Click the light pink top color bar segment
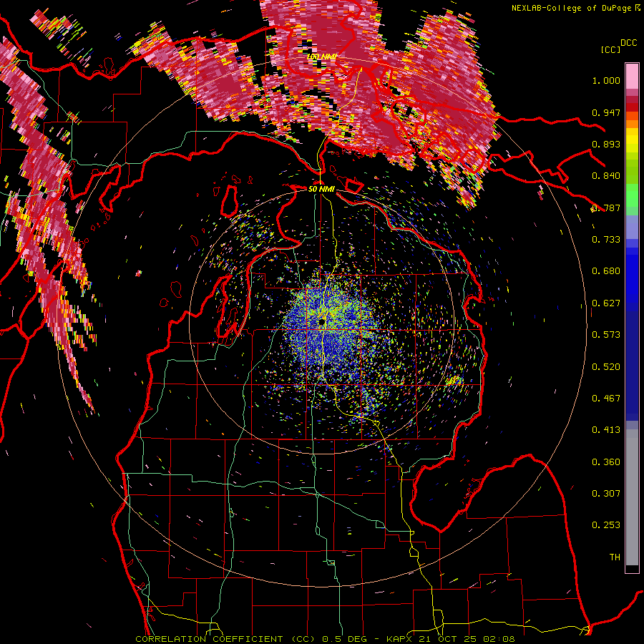This screenshot has height=644, width=644. coord(632,77)
